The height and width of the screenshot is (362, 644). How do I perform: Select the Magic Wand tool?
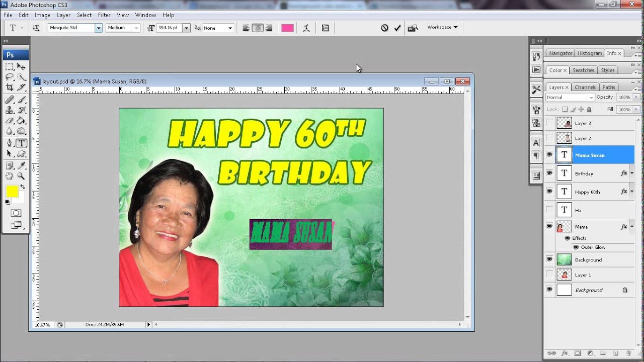(21, 77)
